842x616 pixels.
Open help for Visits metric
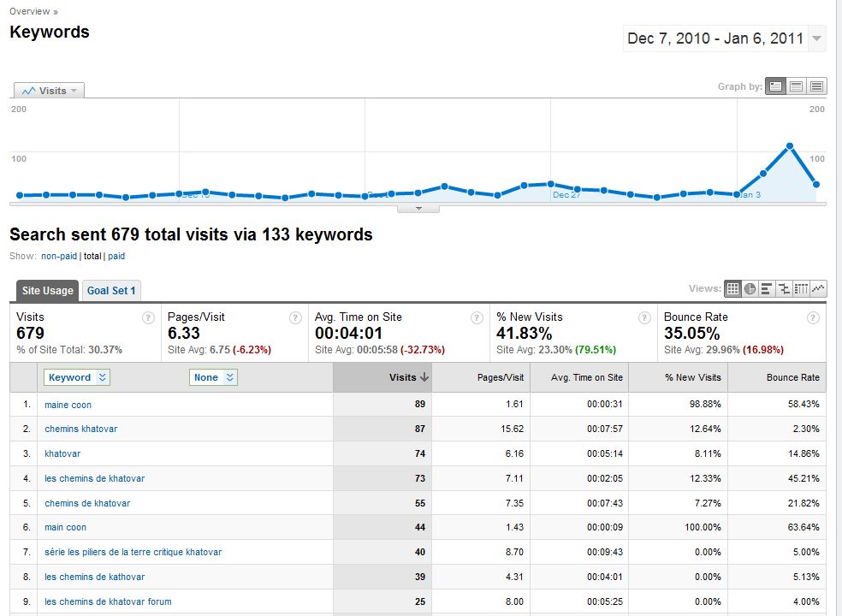point(148,318)
